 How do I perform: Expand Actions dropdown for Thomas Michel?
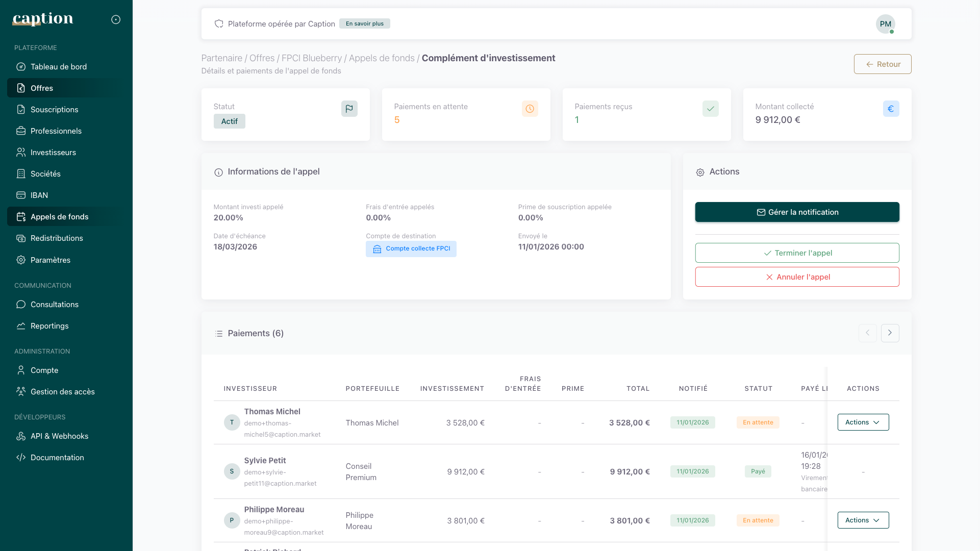point(863,422)
